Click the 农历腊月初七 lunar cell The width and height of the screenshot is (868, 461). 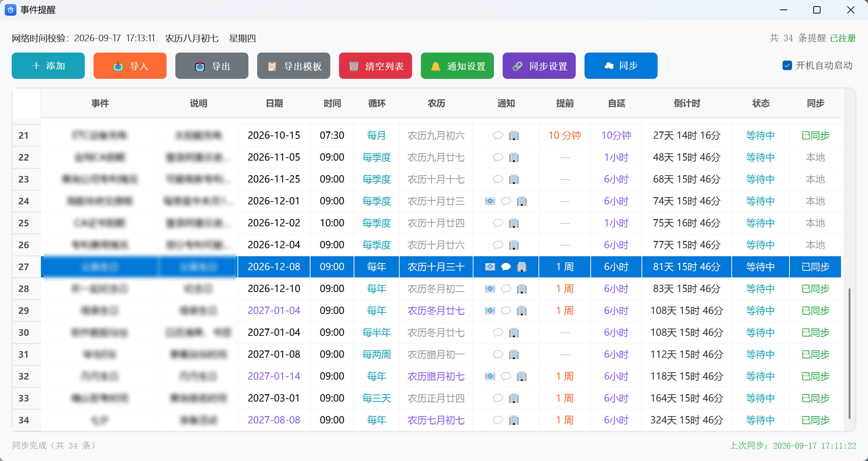click(436, 376)
